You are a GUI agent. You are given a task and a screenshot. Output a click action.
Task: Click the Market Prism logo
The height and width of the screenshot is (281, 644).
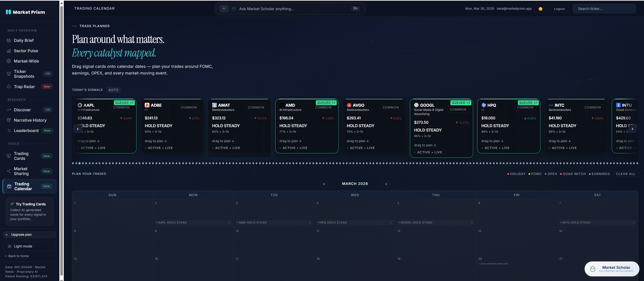click(25, 12)
